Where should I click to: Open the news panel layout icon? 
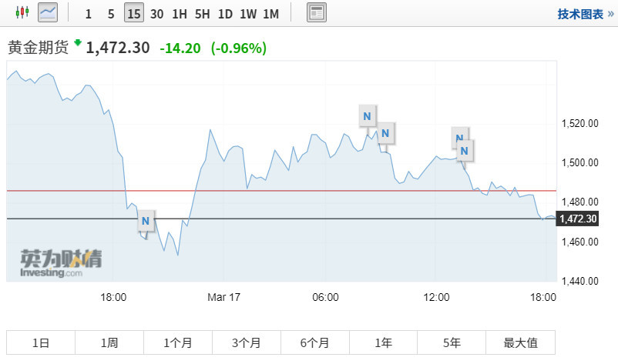coord(316,13)
